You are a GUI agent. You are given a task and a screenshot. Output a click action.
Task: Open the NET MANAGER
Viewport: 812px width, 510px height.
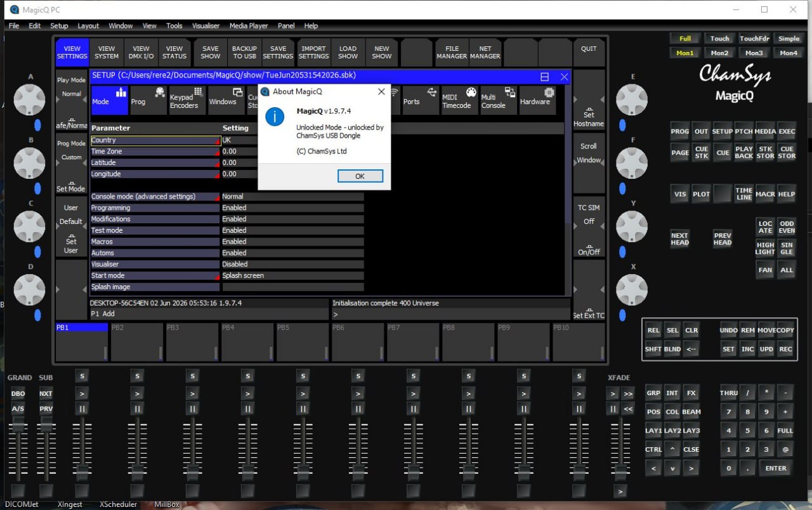[x=485, y=53]
